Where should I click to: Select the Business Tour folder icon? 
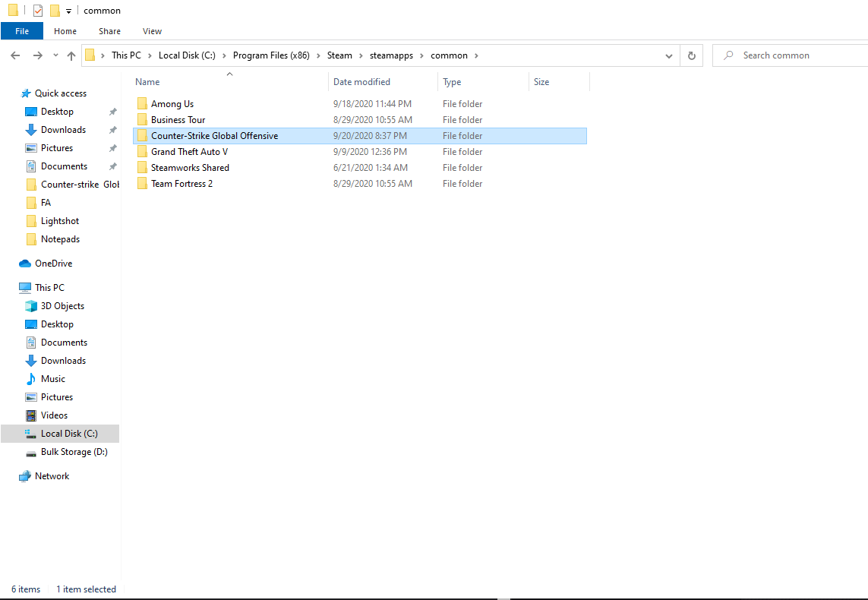(x=142, y=119)
